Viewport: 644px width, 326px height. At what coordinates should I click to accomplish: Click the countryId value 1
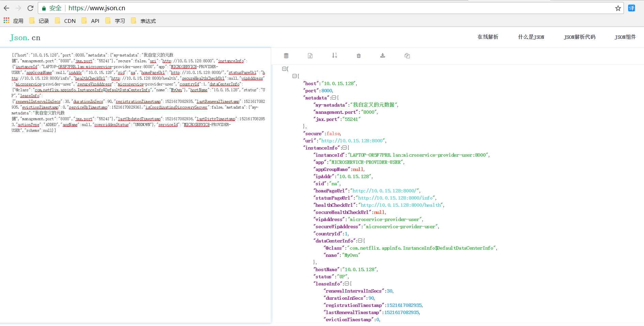tap(346, 234)
